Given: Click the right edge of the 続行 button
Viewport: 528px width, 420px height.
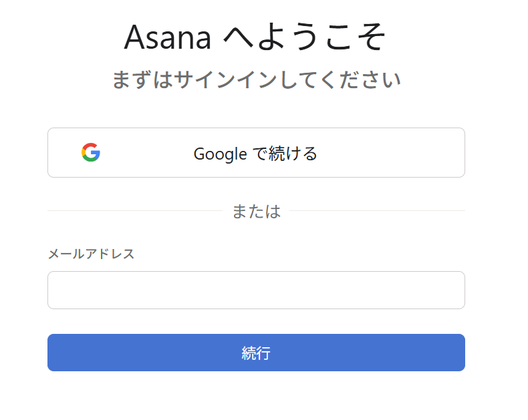Looking at the screenshot, I should pos(457,353).
